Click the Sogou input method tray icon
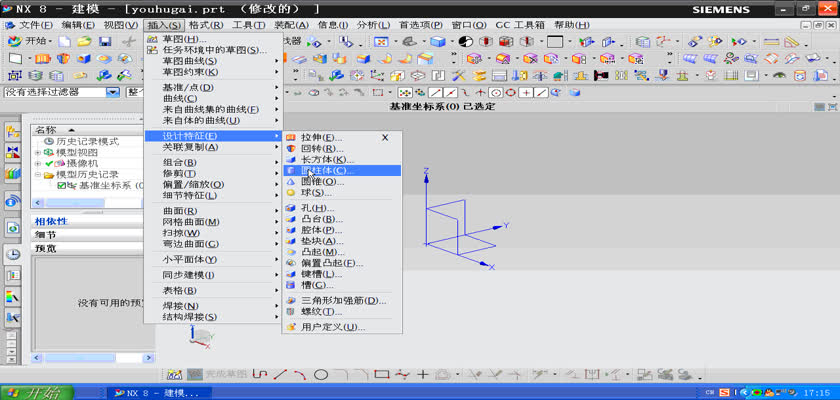The height and width of the screenshot is (400, 840). click(x=725, y=393)
